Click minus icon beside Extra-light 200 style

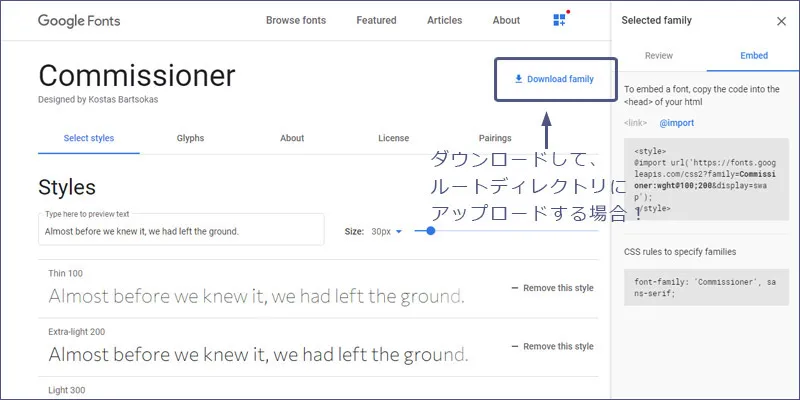tap(514, 346)
